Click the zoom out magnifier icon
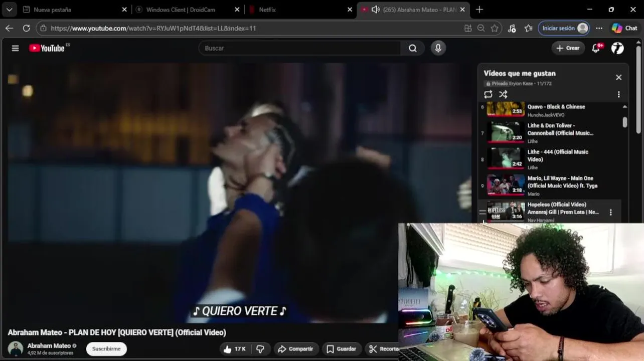644x361 pixels. click(481, 28)
